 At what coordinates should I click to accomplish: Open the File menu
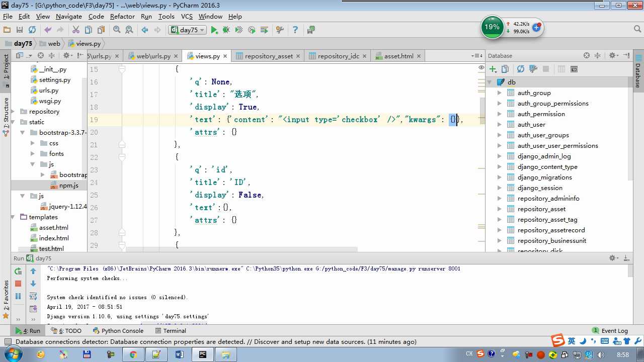pyautogui.click(x=8, y=16)
